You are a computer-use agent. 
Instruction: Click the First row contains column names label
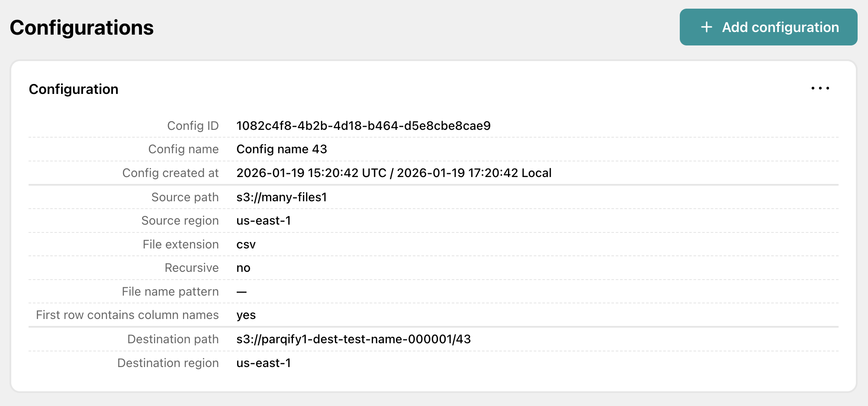pos(127,315)
